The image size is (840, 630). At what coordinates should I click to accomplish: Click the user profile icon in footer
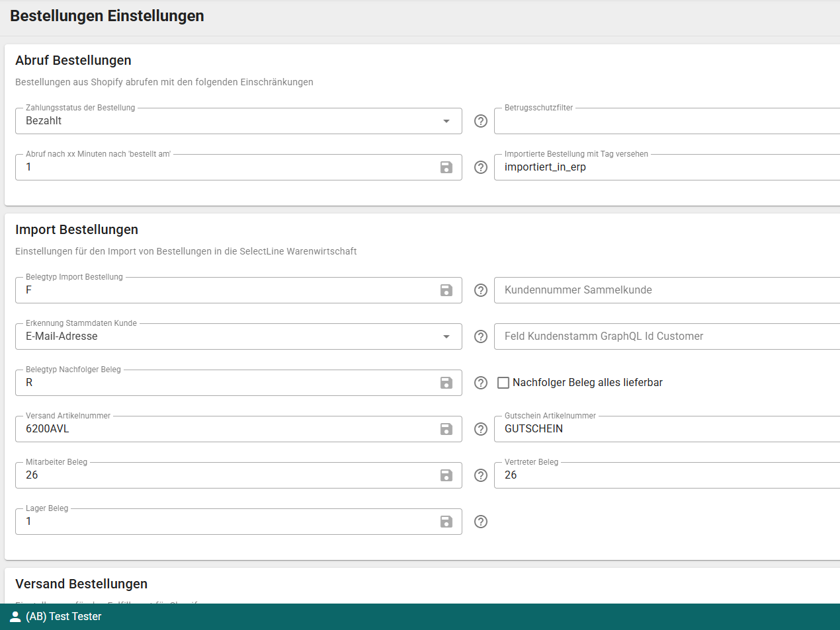coord(15,617)
